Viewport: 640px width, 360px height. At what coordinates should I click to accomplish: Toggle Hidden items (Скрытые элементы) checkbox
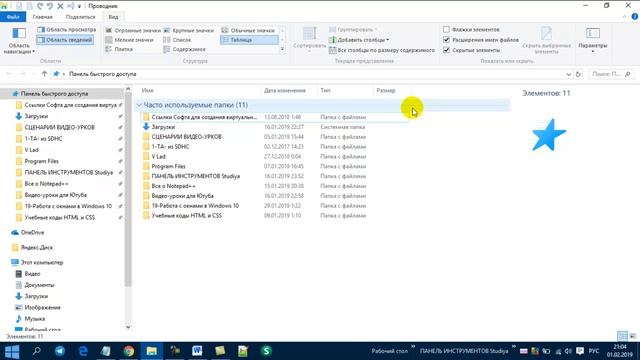tap(471, 50)
